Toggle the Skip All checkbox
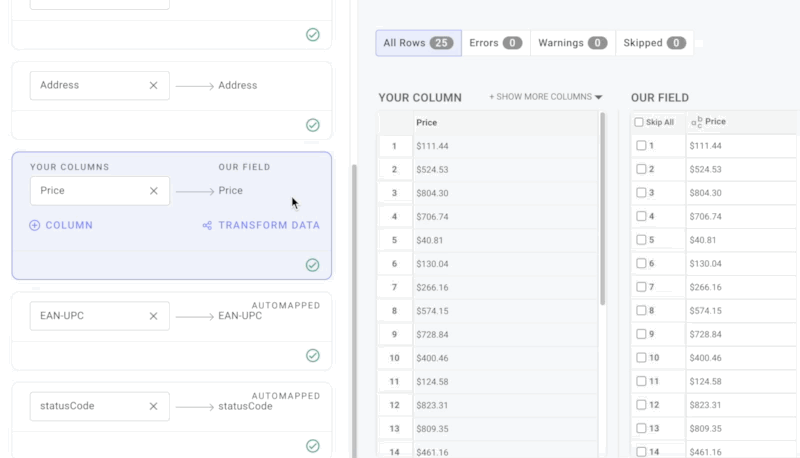 tap(639, 122)
